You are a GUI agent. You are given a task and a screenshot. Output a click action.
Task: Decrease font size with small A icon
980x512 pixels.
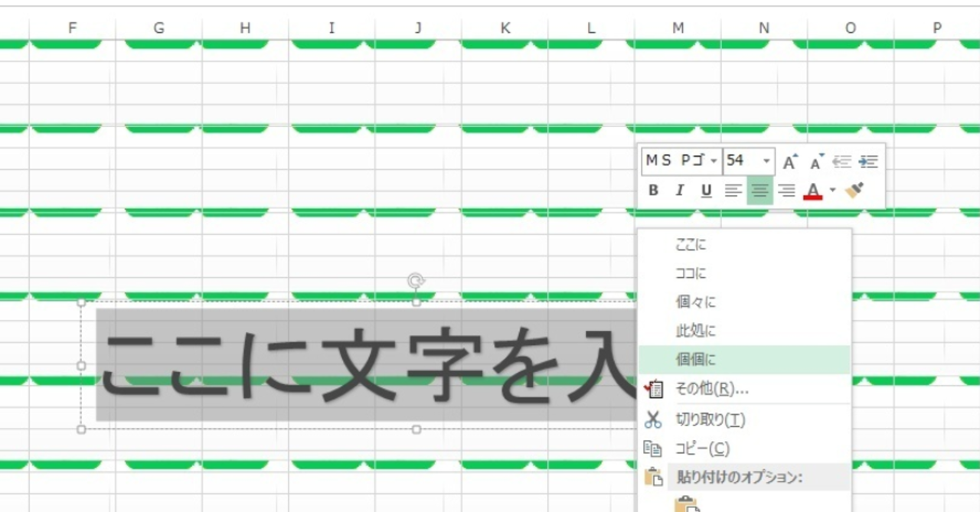point(817,161)
